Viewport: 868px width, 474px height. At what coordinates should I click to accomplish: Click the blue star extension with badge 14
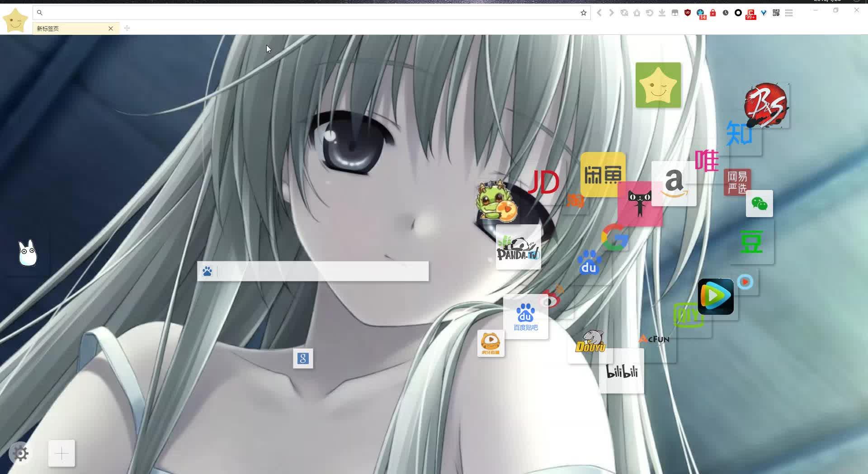tap(701, 14)
